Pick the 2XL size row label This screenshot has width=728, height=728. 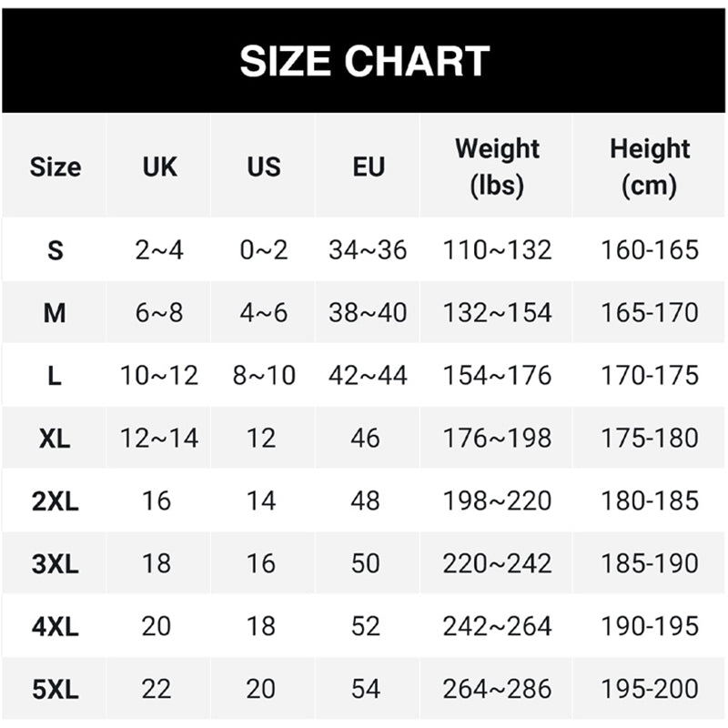coord(55,501)
